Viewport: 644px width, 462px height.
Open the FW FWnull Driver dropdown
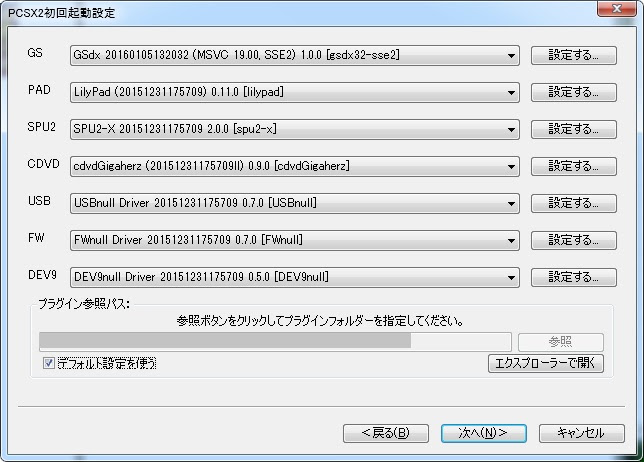coord(294,240)
